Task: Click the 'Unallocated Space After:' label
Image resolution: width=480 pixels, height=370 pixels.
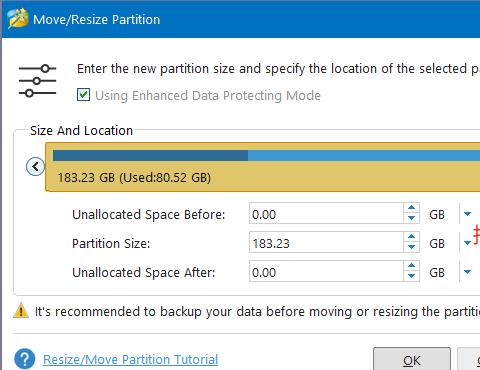Action: pyautogui.click(x=144, y=272)
